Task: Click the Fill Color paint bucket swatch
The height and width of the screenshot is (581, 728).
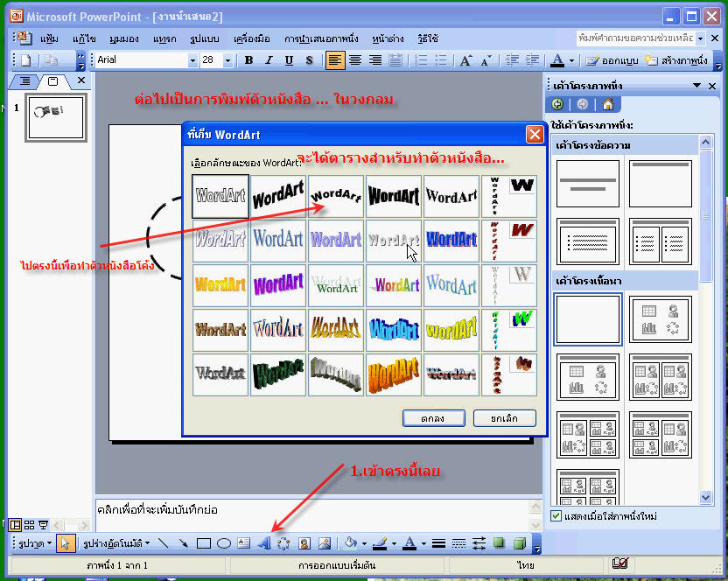Action: [351, 542]
